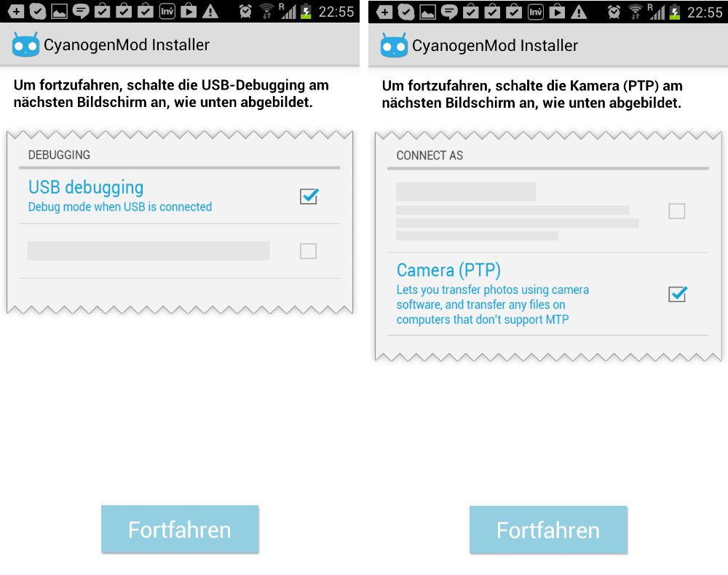Toggle the USB debugging checkbox
This screenshot has width=728, height=575.
coord(309,197)
